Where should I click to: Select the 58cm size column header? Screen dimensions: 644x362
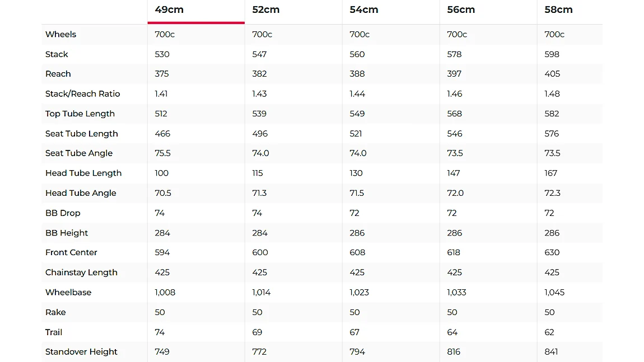pos(558,10)
